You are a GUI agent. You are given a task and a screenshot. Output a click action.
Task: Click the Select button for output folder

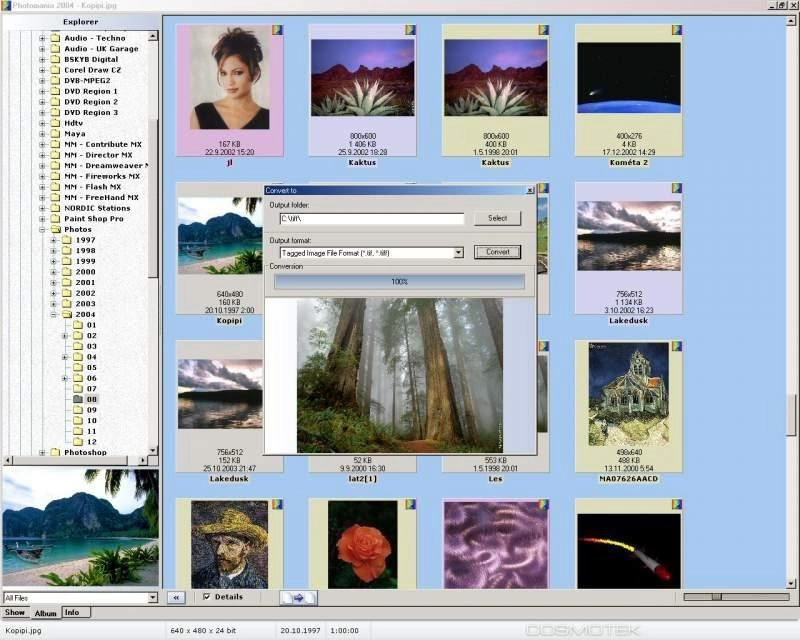[x=497, y=218]
